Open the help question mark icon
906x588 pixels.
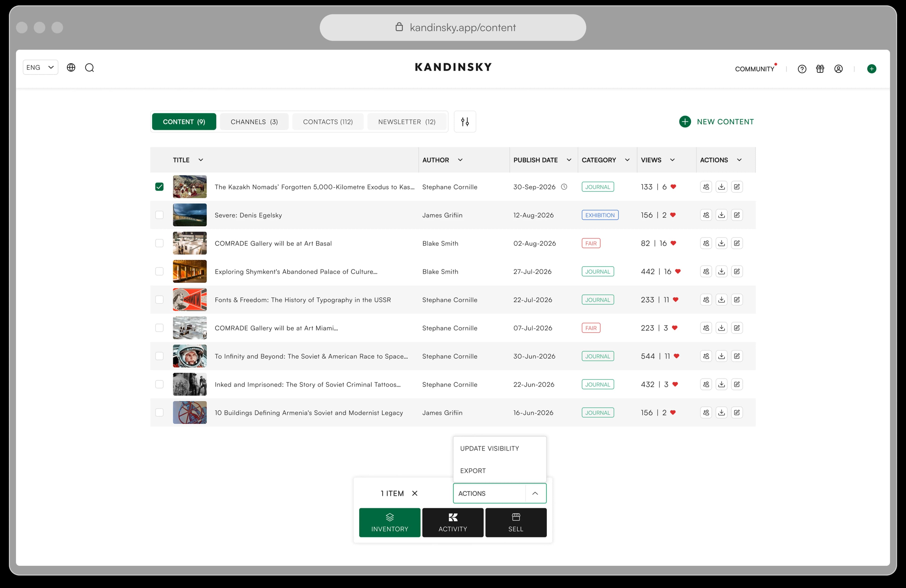pyautogui.click(x=802, y=69)
